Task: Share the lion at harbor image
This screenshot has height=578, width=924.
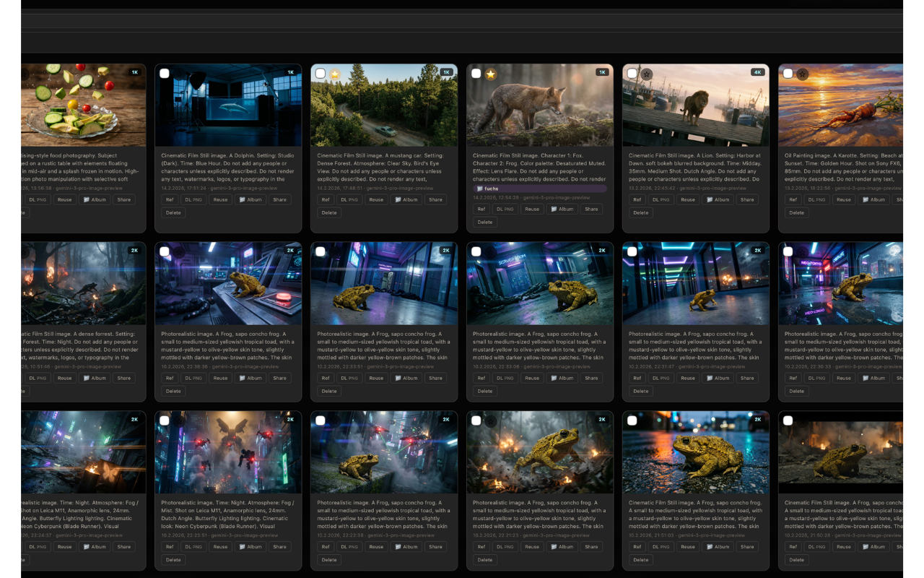Action: pyautogui.click(x=747, y=200)
